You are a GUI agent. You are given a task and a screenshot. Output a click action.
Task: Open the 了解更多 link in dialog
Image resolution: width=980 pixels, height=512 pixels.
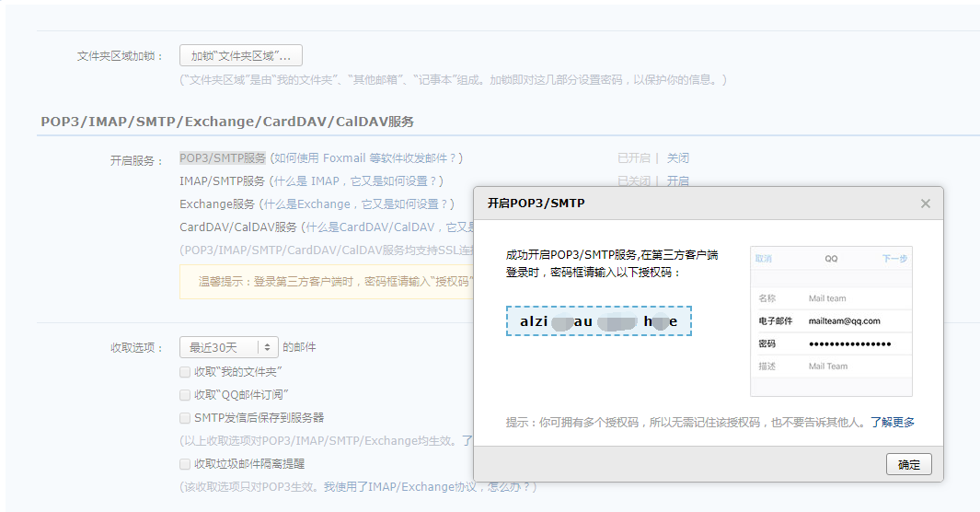pyautogui.click(x=893, y=423)
